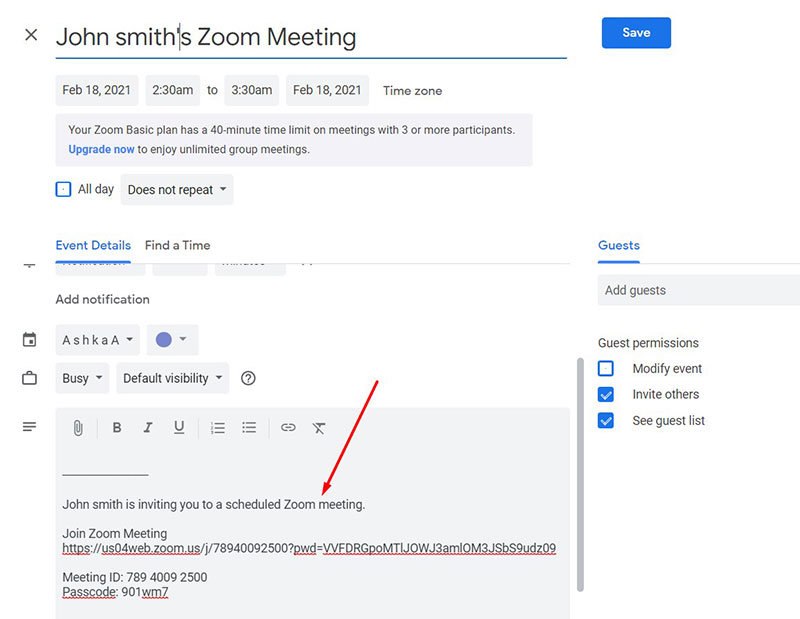The width and height of the screenshot is (800, 619).
Task: Close the event editor with X icon
Action: (x=31, y=35)
